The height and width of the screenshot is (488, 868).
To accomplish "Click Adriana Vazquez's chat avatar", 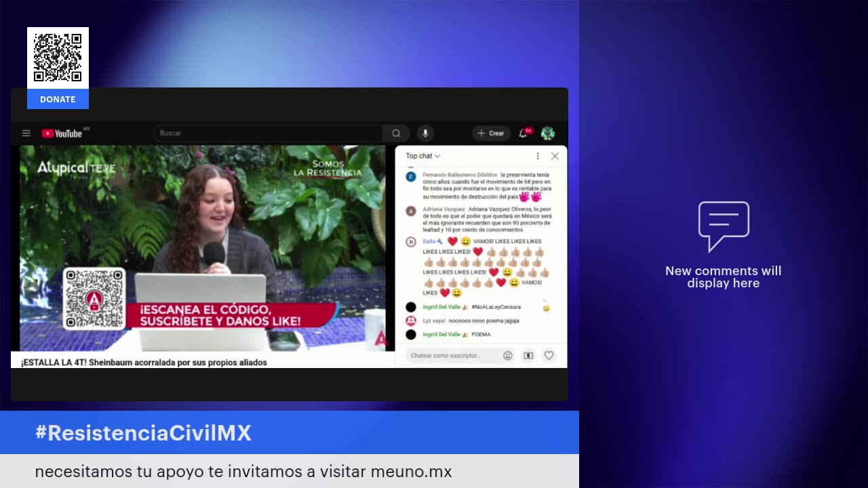I will tap(410, 211).
